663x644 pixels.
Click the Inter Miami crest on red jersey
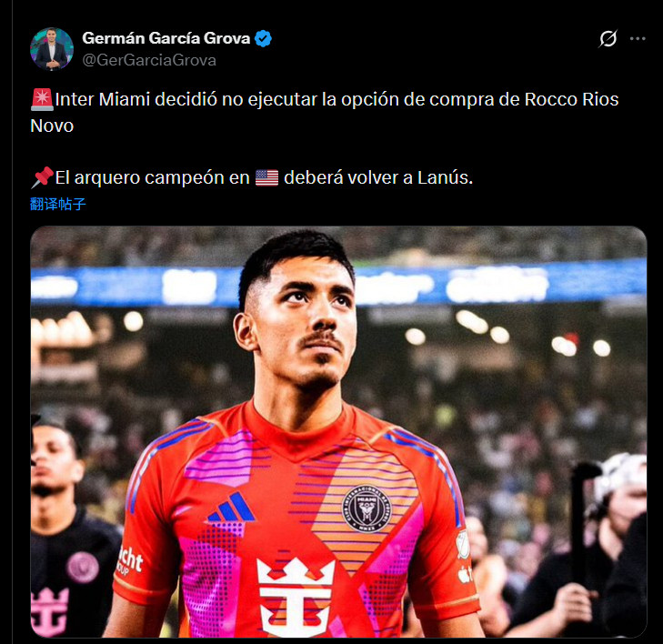[x=367, y=508]
